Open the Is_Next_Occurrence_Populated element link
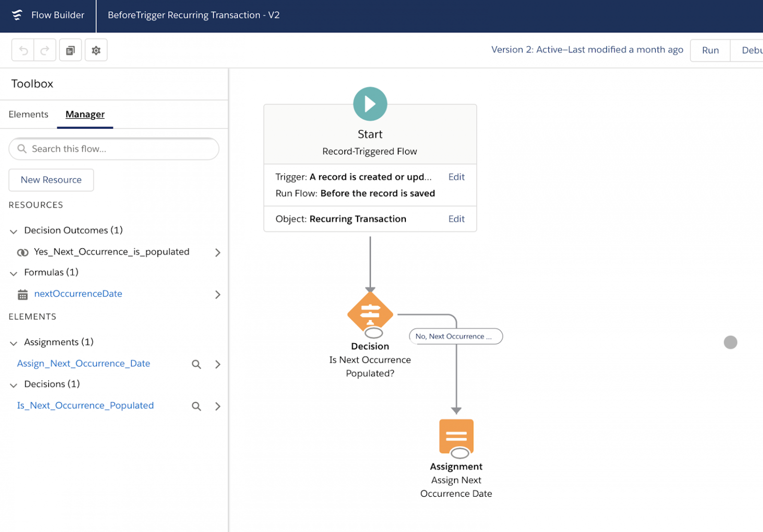This screenshot has height=532, width=763. tap(85, 406)
